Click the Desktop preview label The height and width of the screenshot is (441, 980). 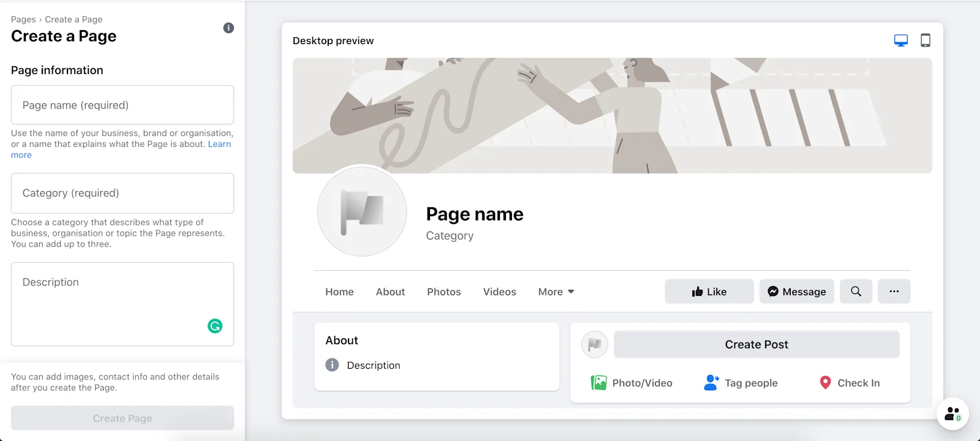pos(333,41)
